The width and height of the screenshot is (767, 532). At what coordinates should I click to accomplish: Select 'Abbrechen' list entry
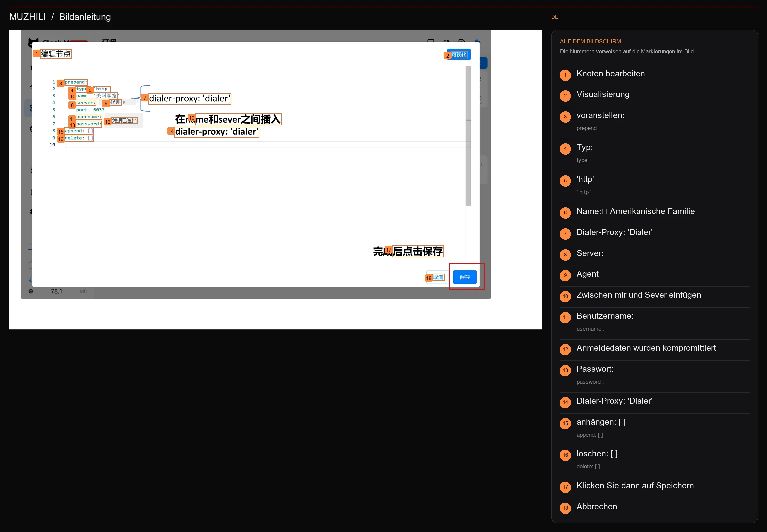(x=654, y=509)
